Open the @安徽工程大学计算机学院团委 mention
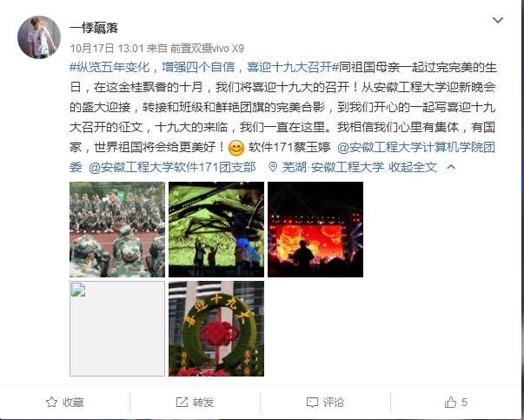Image resolution: width=524 pixels, height=420 pixels. pos(282,157)
